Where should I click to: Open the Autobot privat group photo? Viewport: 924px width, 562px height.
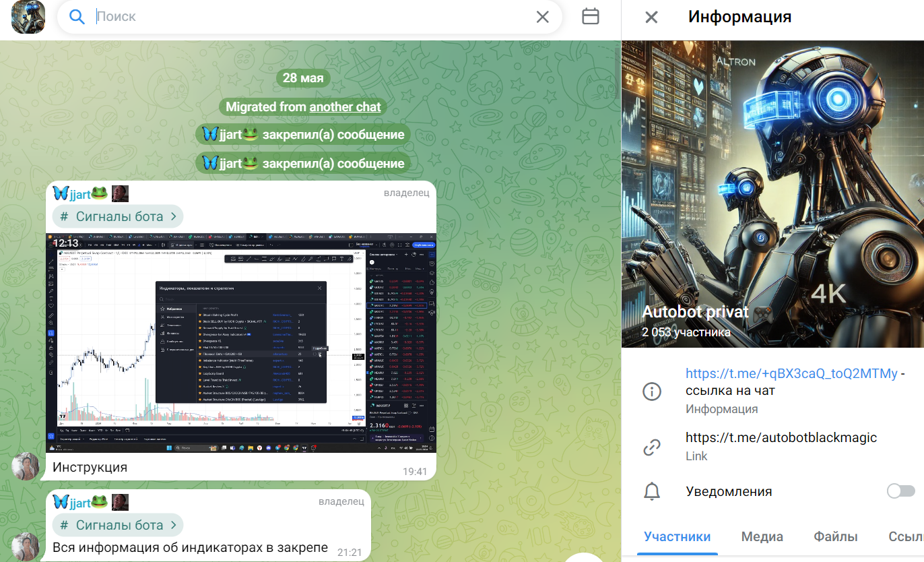[772, 194]
